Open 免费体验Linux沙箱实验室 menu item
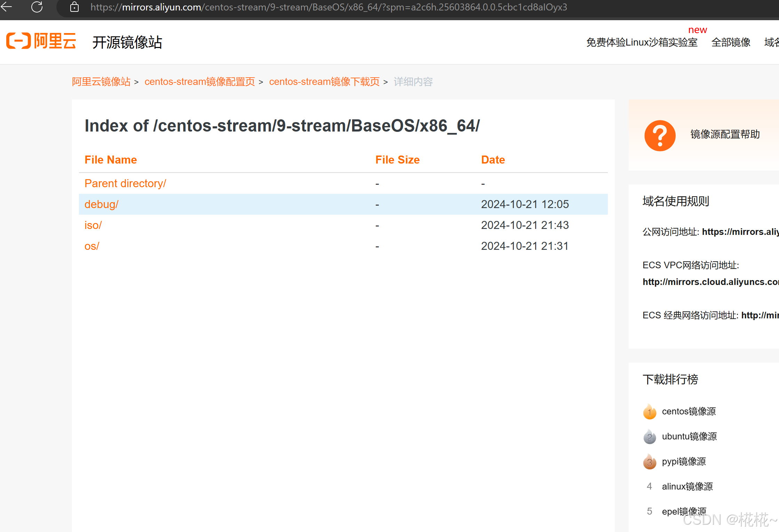Screen dimensions: 779x532 (642, 42)
